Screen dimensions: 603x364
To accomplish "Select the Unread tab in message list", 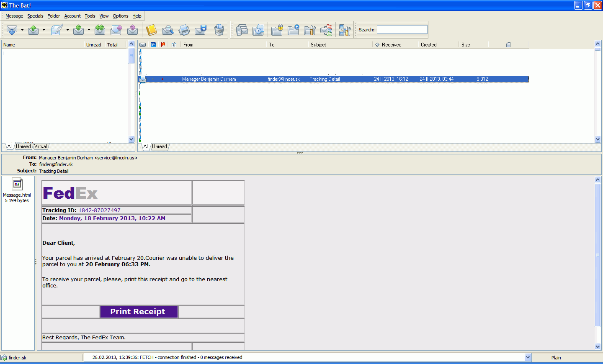I will pos(160,146).
